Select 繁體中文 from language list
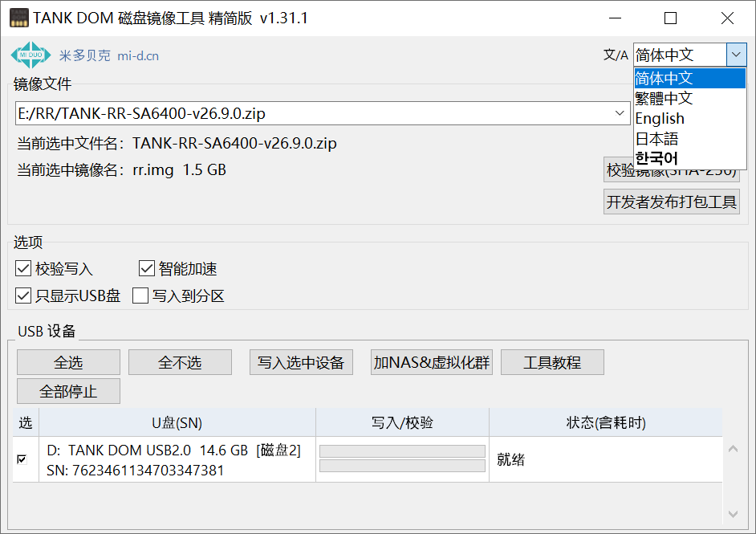This screenshot has height=534, width=756. pyautogui.click(x=689, y=99)
